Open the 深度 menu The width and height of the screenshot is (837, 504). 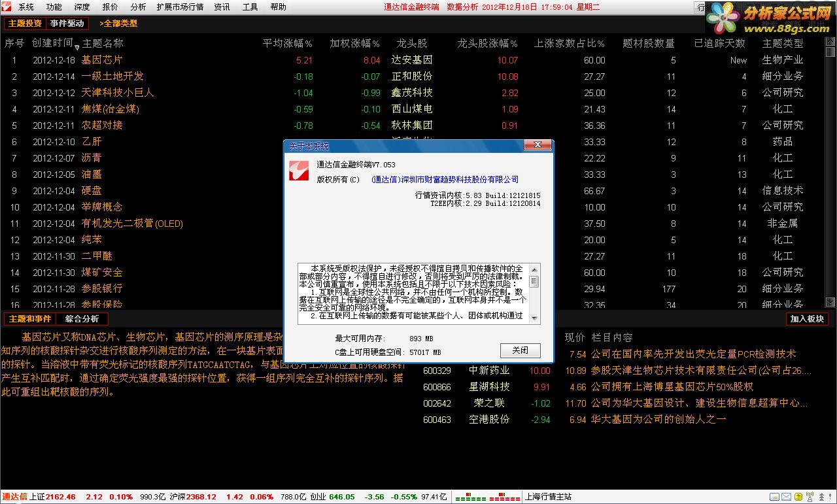coord(82,7)
